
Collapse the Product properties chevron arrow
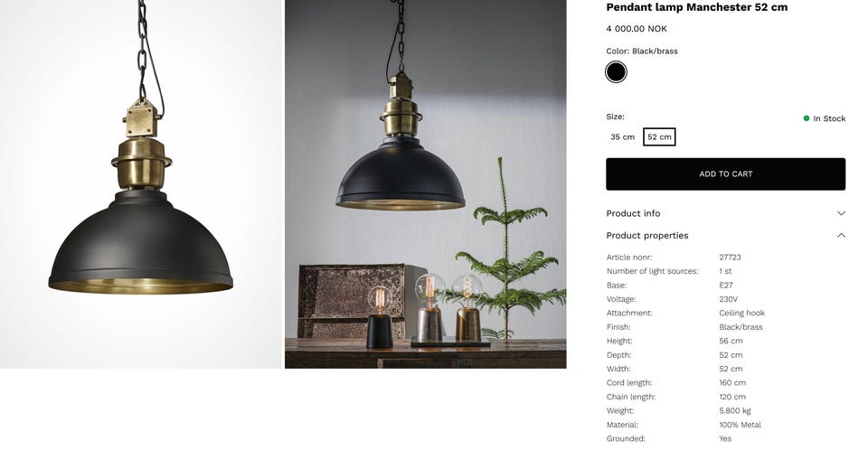click(841, 235)
